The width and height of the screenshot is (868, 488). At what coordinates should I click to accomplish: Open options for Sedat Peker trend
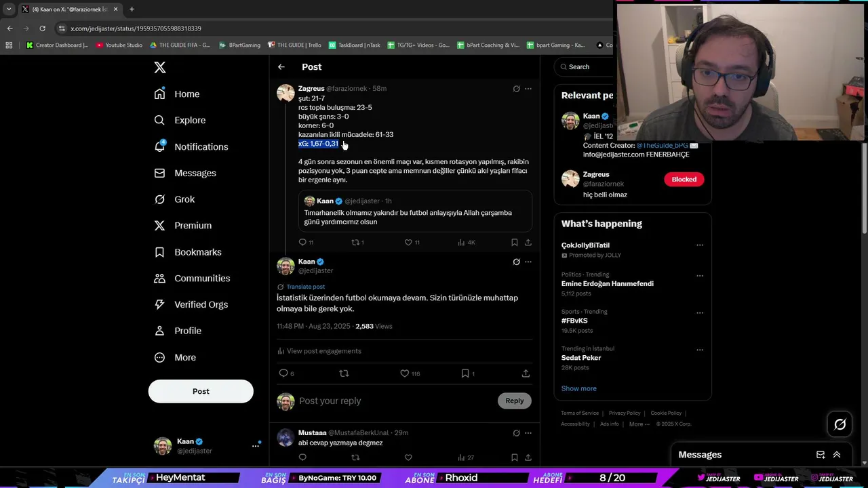[700, 350]
